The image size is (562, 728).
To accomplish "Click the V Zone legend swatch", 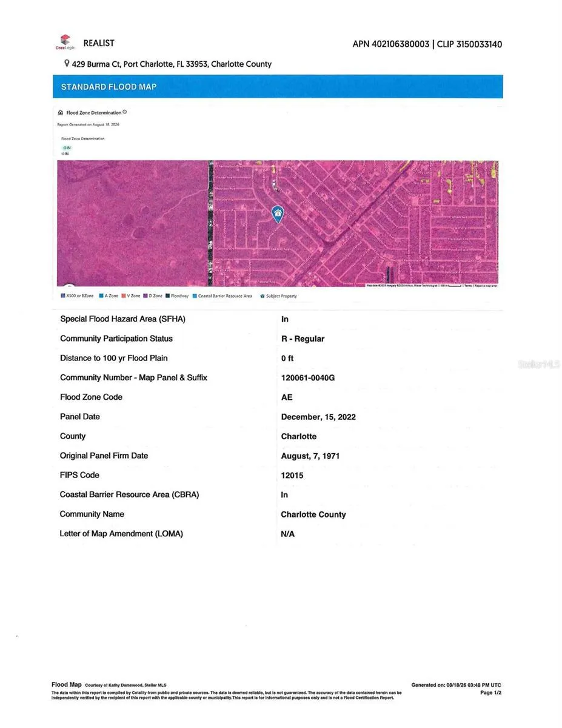I will pyautogui.click(x=123, y=296).
